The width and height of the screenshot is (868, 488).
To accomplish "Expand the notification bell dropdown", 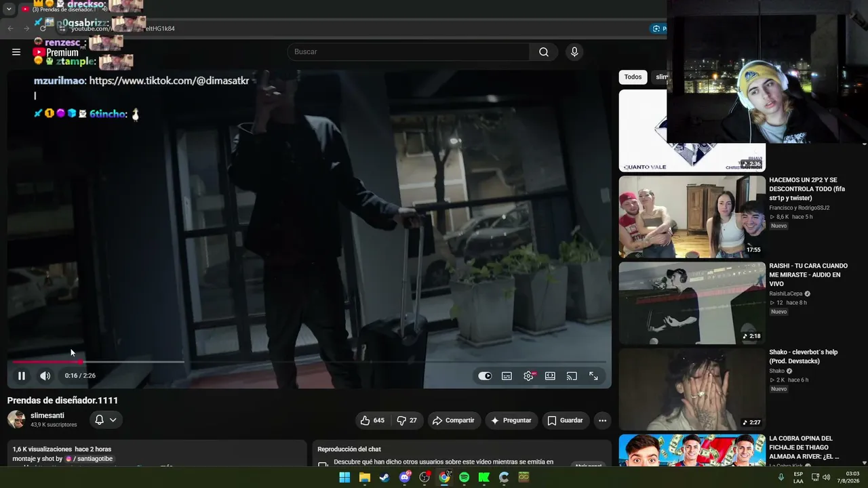I will point(106,420).
